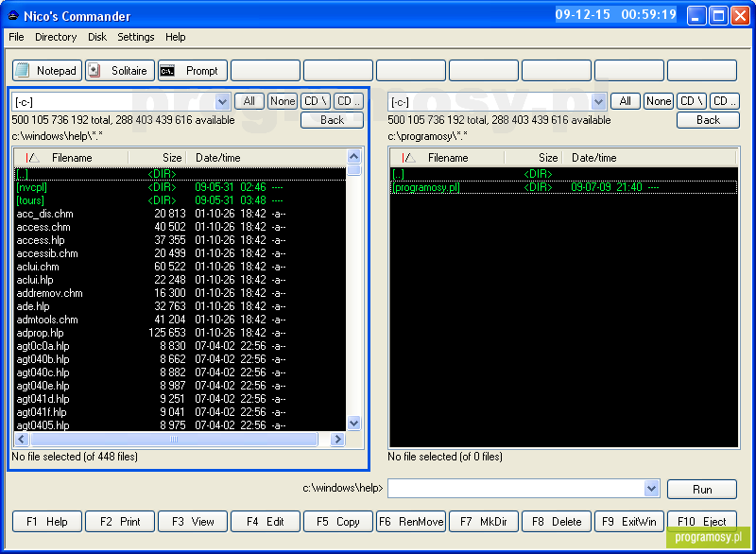Select the [tours] directory in left panel
The height and width of the screenshot is (554, 756).
[180, 200]
